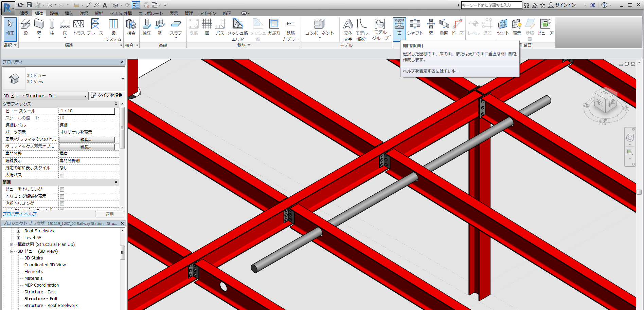
Task: Close the プロパティ panel
Action: [x=122, y=62]
